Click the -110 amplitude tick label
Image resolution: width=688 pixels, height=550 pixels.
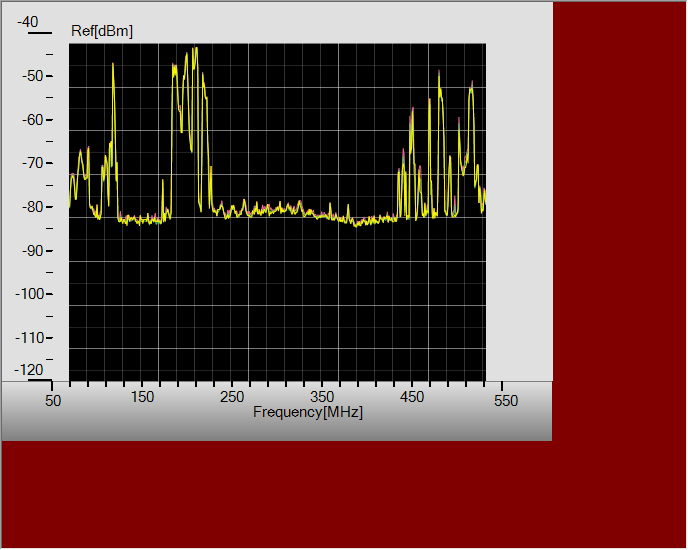tap(30, 338)
